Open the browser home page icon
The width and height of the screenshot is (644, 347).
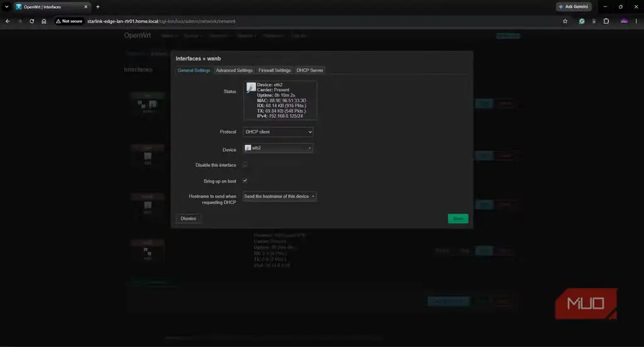[x=44, y=21]
